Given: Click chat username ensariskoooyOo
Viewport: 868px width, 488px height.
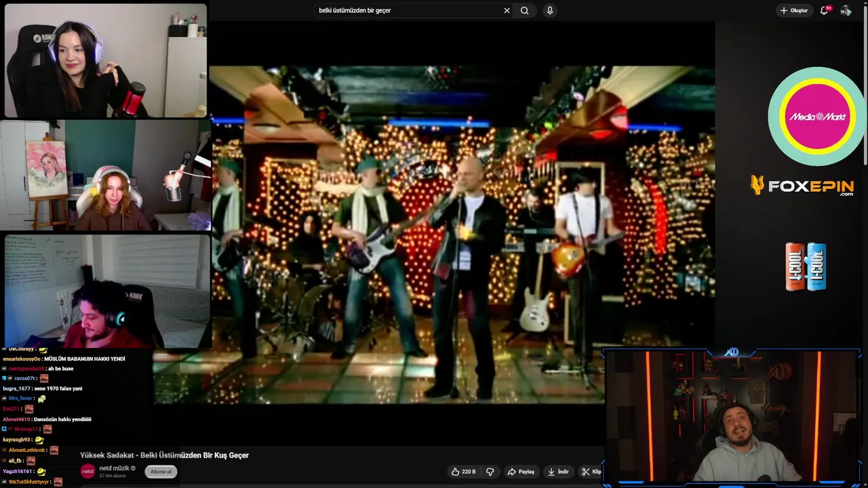Looking at the screenshot, I should (x=22, y=359).
